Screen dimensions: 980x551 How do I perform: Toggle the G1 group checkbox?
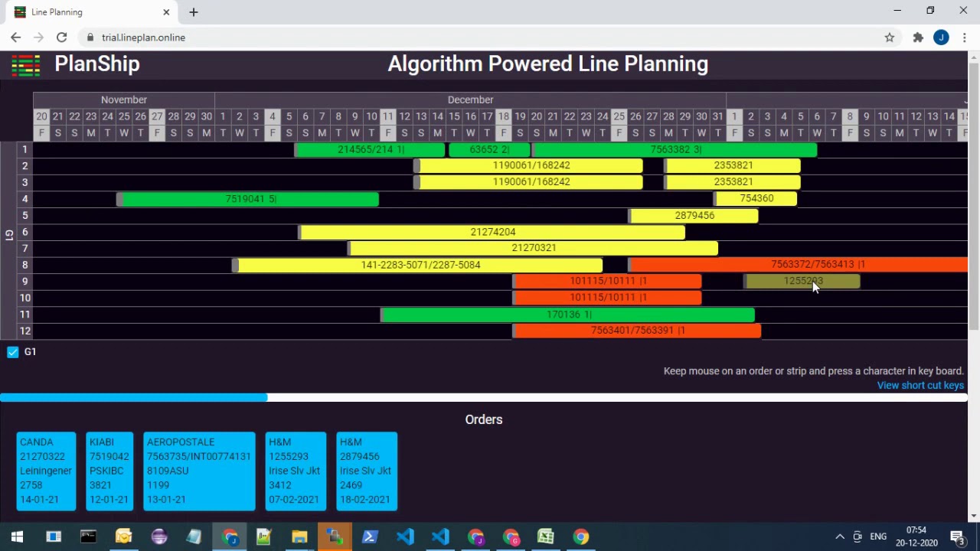[13, 352]
